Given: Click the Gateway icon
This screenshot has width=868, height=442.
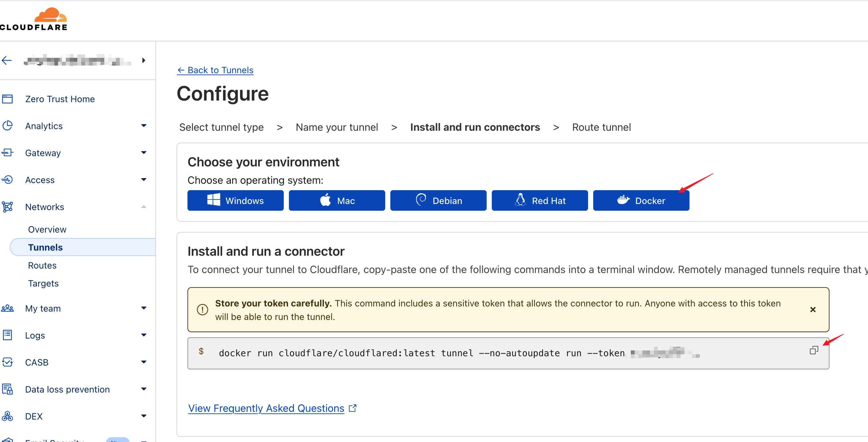Looking at the screenshot, I should point(7,153).
